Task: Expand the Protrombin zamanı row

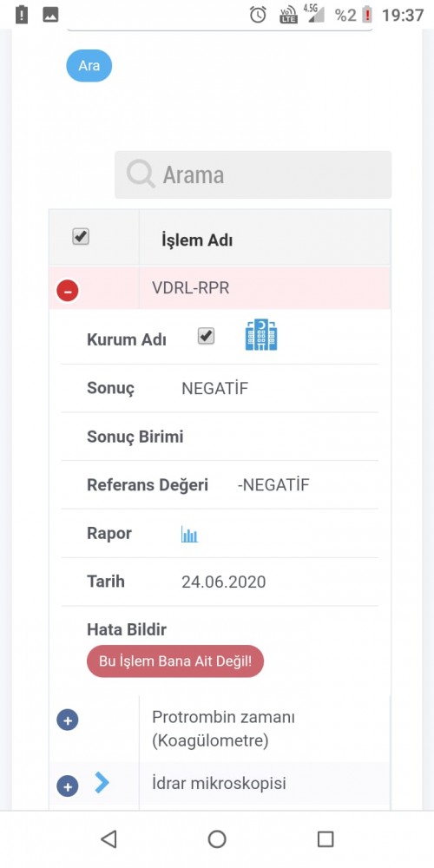Action: pyautogui.click(x=68, y=720)
